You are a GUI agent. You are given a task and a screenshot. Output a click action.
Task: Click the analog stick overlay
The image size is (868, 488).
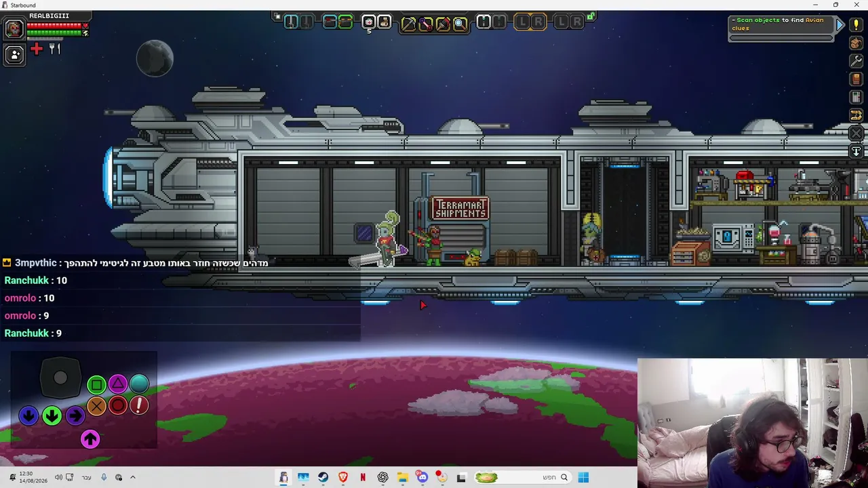(x=60, y=378)
